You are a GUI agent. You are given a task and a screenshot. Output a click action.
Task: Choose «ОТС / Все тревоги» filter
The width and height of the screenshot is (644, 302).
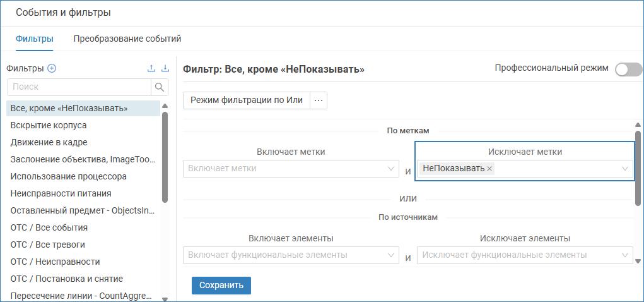click(x=48, y=245)
